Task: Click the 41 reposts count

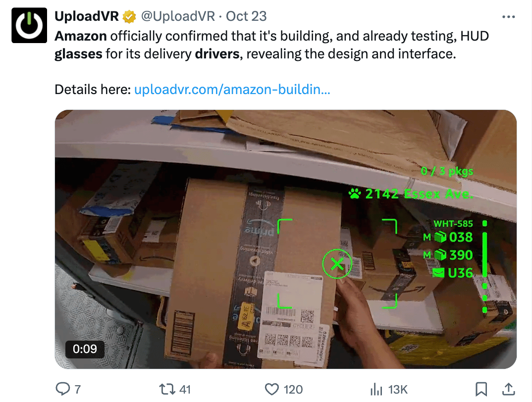Action: click(x=185, y=390)
